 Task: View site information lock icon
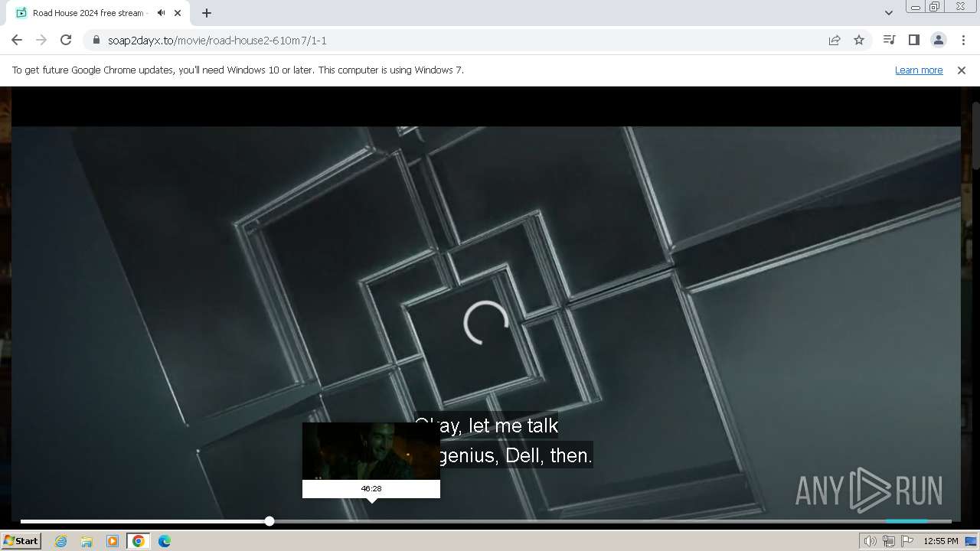click(x=96, y=40)
